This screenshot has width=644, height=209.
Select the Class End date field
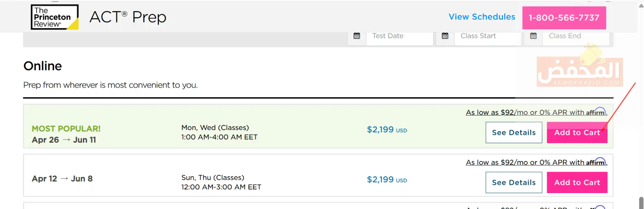pyautogui.click(x=576, y=36)
